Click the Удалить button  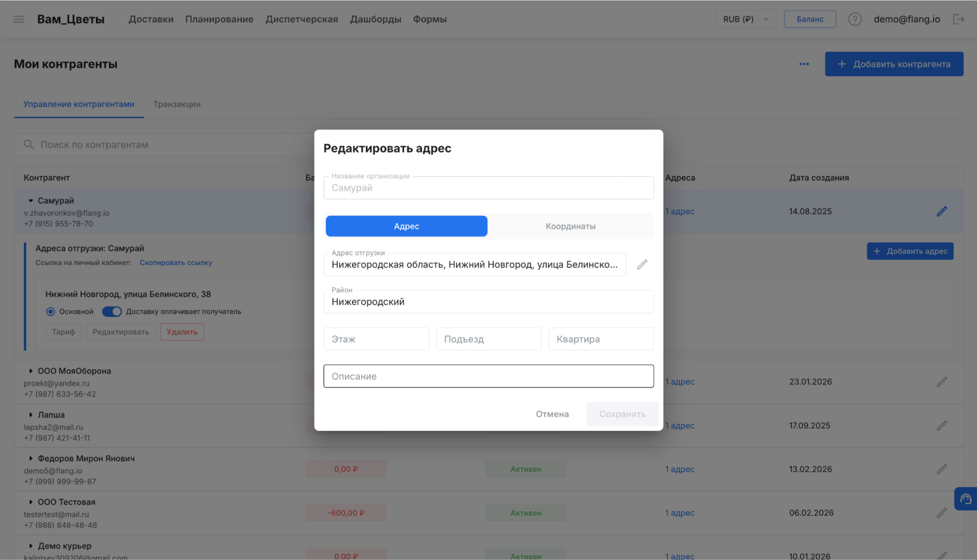pos(182,332)
